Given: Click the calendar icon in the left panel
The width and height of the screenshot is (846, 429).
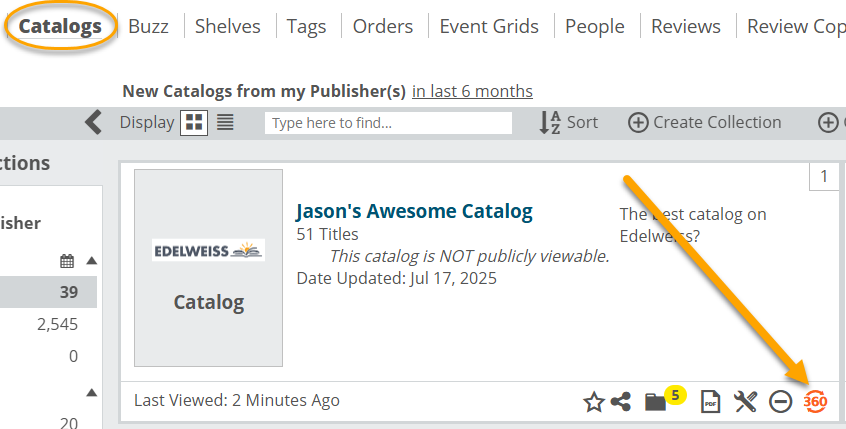Looking at the screenshot, I should coord(67,262).
